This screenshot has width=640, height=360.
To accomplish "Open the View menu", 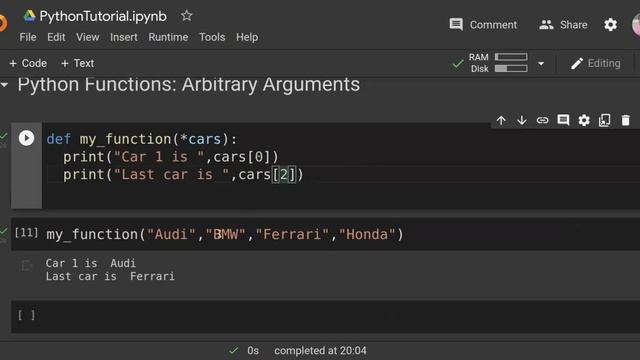I will (87, 37).
